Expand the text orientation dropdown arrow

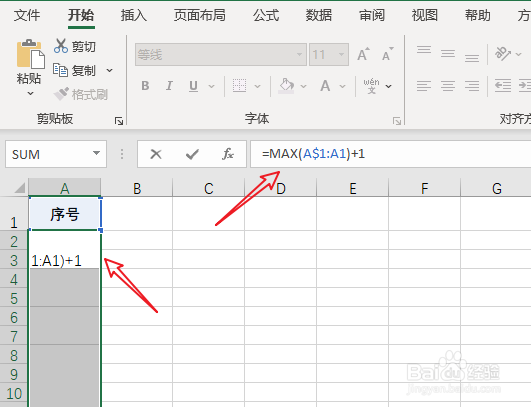[518, 54]
